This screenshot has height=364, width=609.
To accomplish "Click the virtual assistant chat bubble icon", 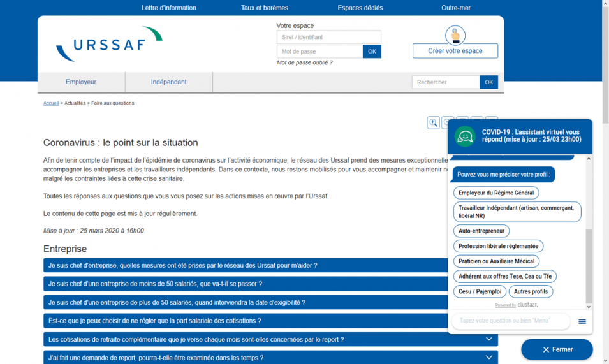I will click(x=465, y=136).
